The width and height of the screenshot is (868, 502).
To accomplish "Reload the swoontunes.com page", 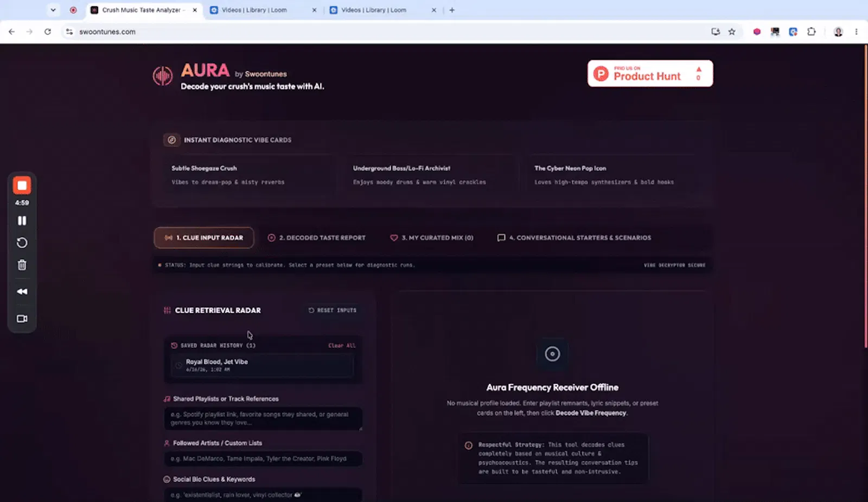I will 48,31.
